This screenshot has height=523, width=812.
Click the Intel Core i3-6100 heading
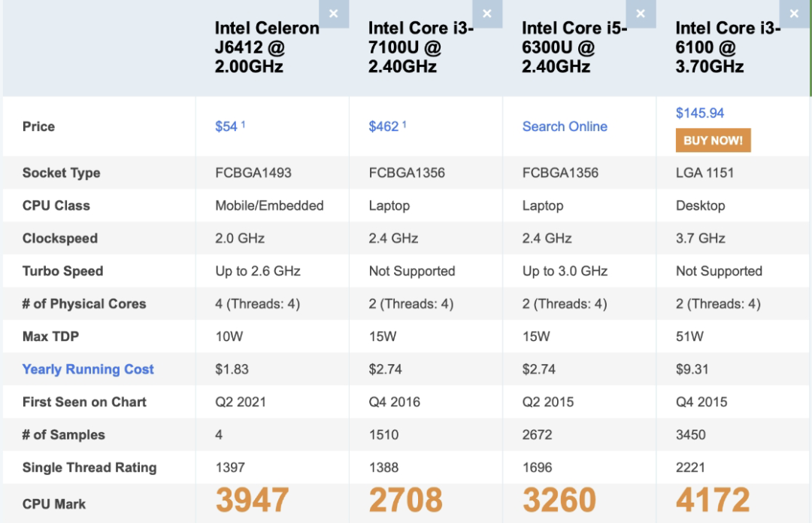pos(728,47)
